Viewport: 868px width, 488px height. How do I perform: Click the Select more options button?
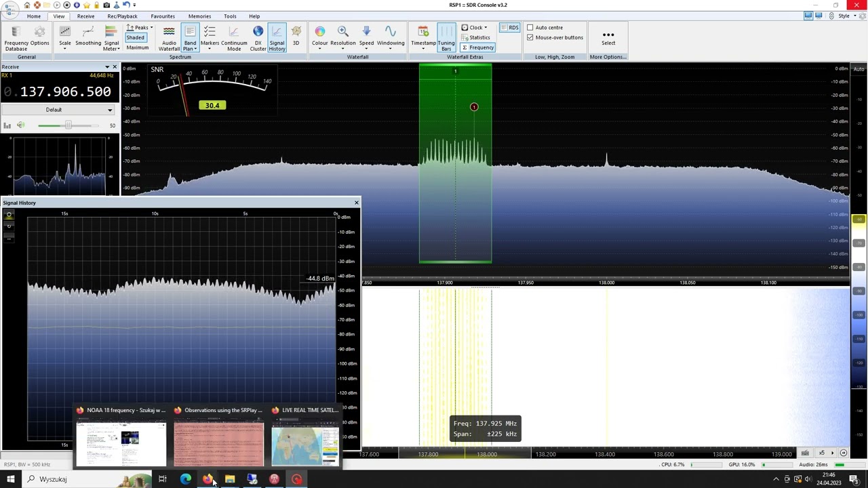pyautogui.click(x=608, y=37)
